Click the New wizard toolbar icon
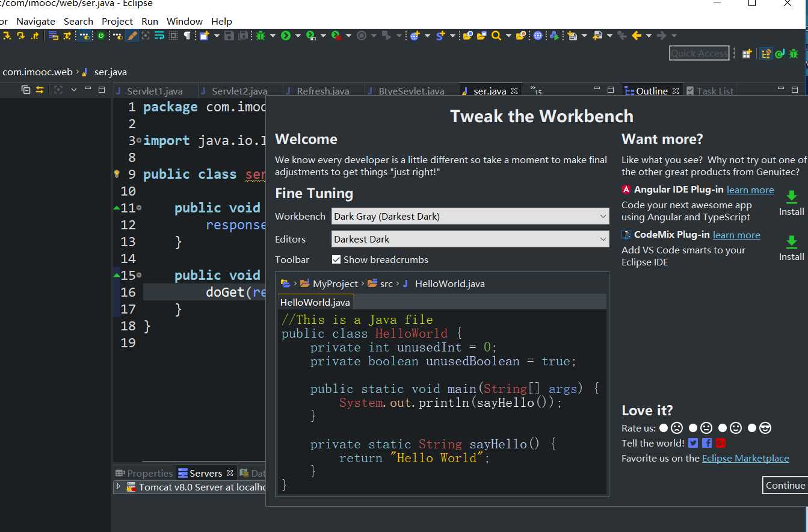 (204, 36)
